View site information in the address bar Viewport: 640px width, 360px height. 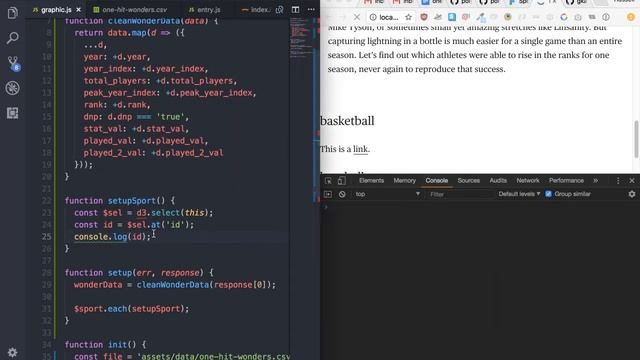tap(373, 17)
